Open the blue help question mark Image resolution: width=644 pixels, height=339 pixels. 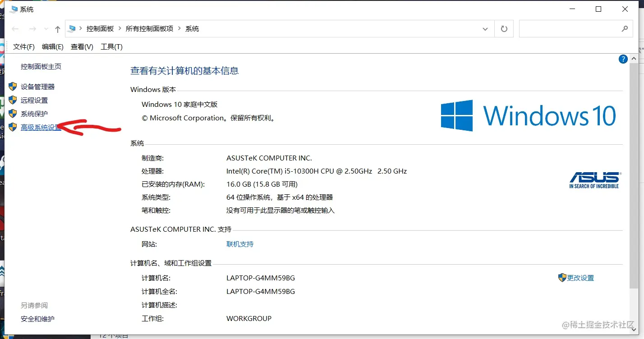(x=623, y=59)
